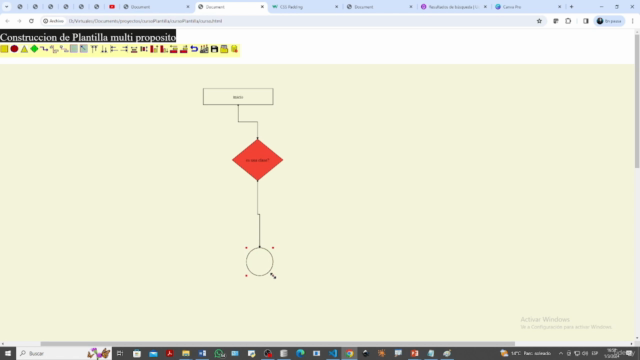Click the align top edges icon
The width and height of the screenshot is (640, 360).
[x=94, y=49]
